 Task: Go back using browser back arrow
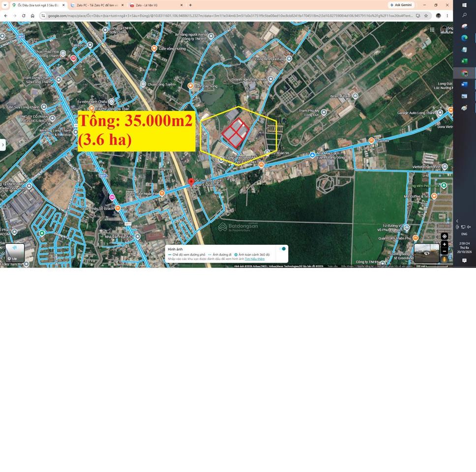[6, 16]
